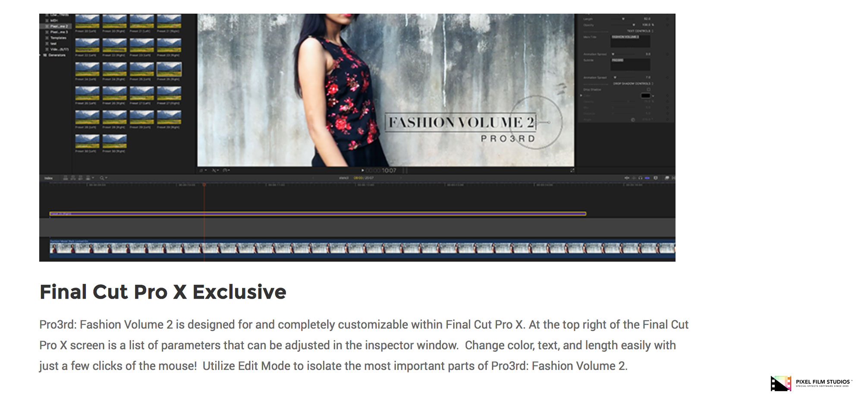Adjust the Length slider in inspector
Viewport: 868px width, 410px height.
(x=623, y=19)
